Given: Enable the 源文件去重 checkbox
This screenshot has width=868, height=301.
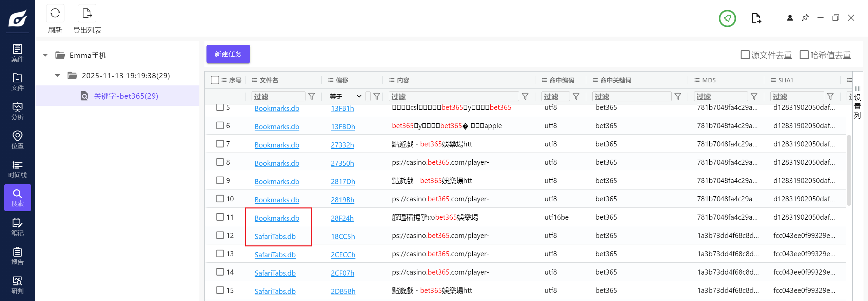Looking at the screenshot, I should [x=745, y=55].
